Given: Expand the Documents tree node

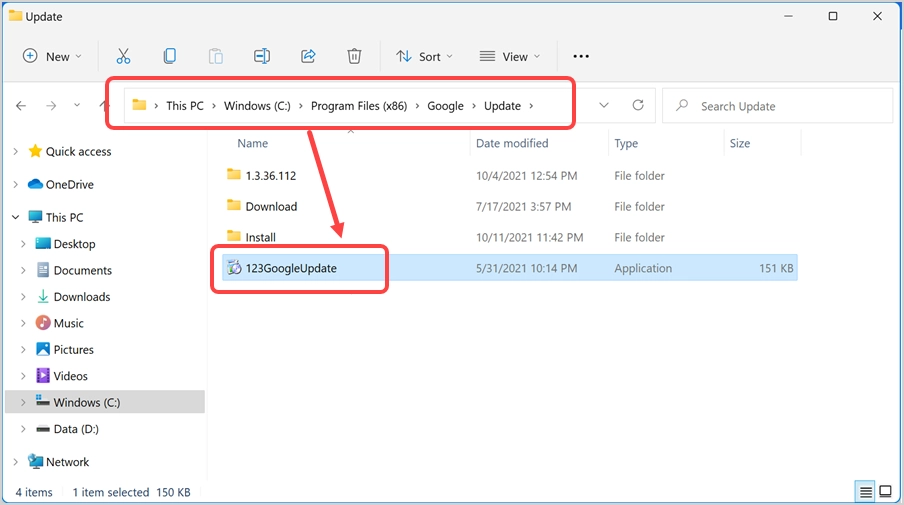Looking at the screenshot, I should tap(23, 270).
